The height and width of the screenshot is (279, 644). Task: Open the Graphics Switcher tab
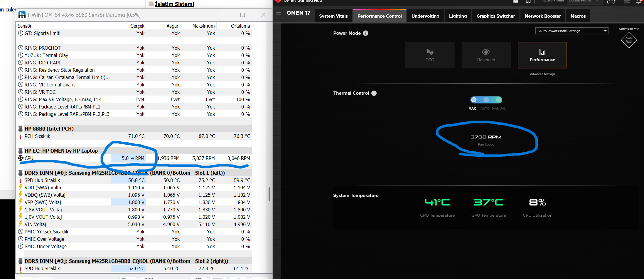tap(496, 16)
